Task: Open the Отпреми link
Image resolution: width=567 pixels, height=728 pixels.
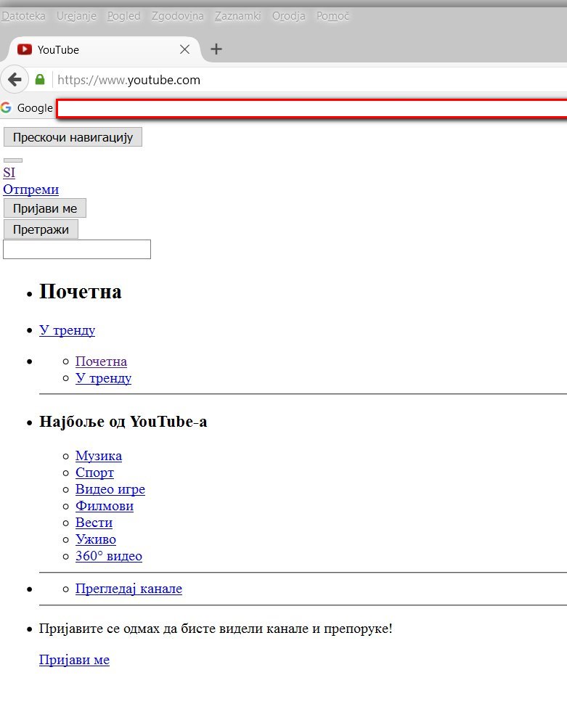Action: coord(30,189)
